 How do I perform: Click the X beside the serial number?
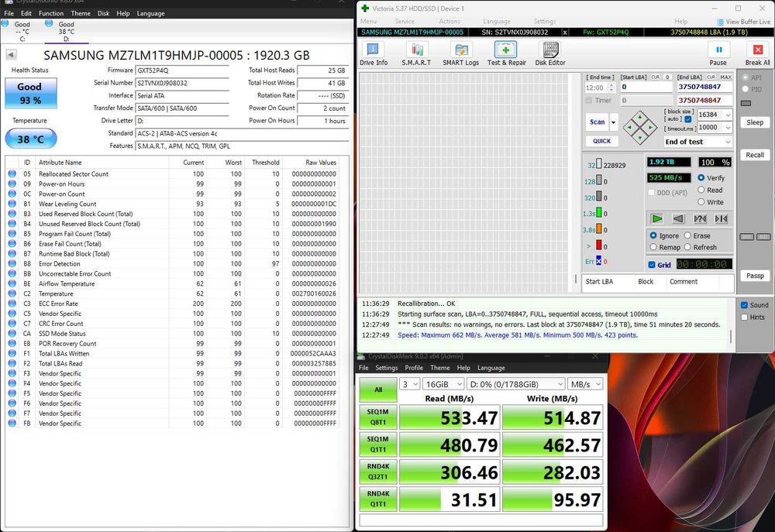click(x=565, y=32)
